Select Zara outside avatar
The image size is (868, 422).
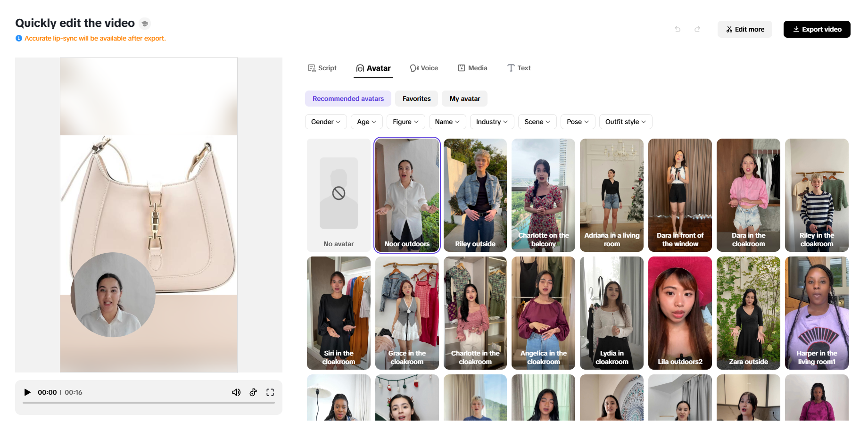[x=748, y=313]
